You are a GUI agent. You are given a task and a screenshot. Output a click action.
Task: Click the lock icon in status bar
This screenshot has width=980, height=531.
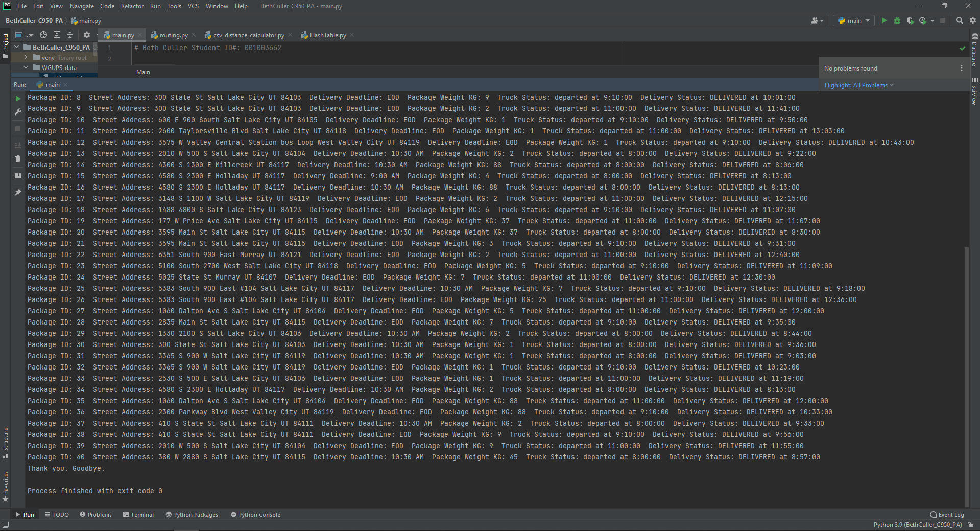(970, 525)
